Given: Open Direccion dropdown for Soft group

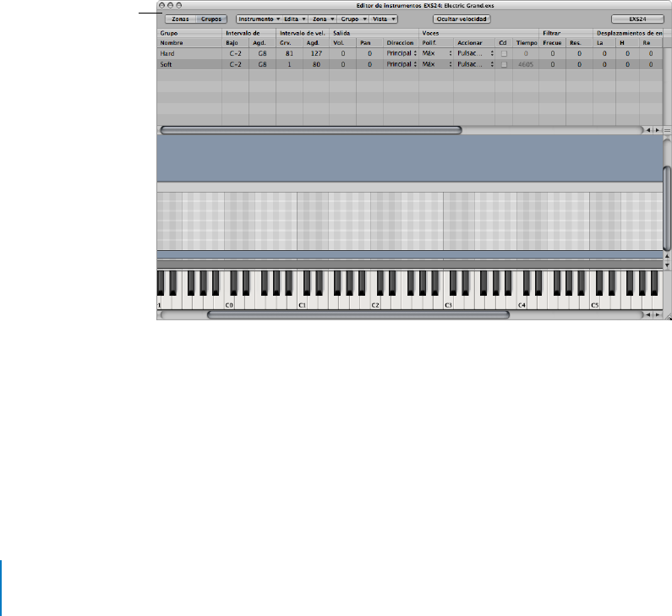Looking at the screenshot, I should tap(402, 64).
